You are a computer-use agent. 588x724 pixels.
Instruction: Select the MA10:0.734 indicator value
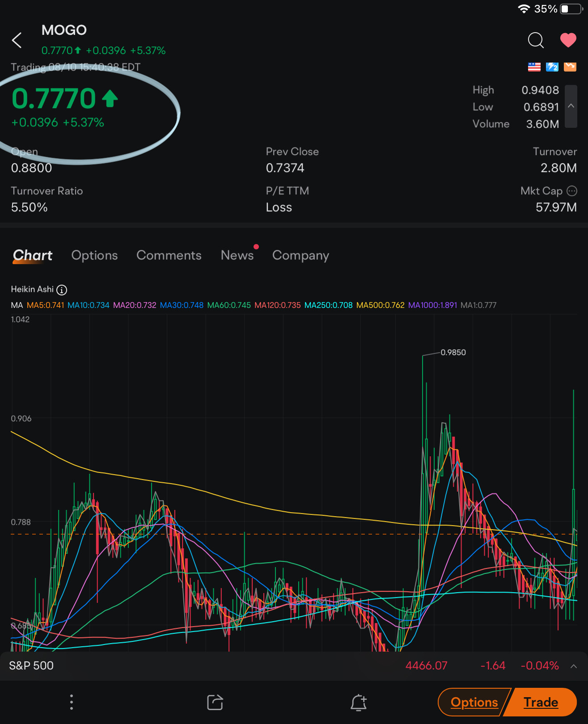pos(89,305)
